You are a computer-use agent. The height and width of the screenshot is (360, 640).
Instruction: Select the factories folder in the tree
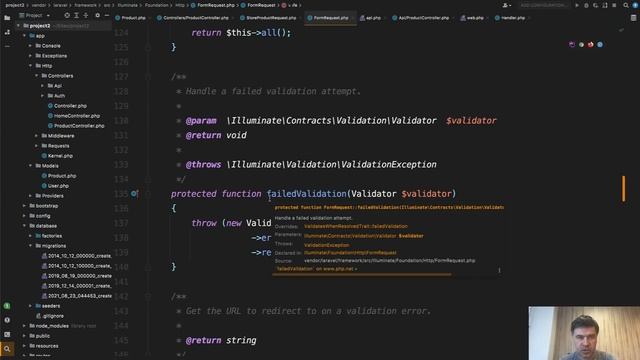(49, 236)
